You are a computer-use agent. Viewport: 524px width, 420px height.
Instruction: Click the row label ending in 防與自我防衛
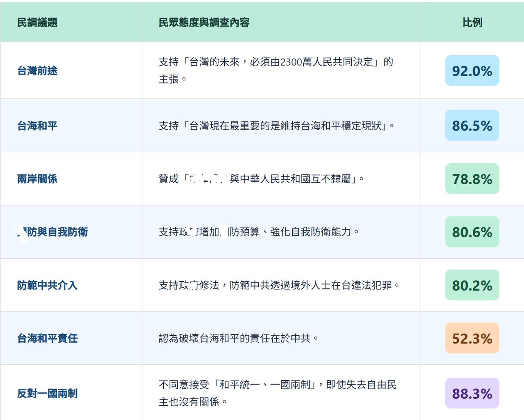coord(52,232)
